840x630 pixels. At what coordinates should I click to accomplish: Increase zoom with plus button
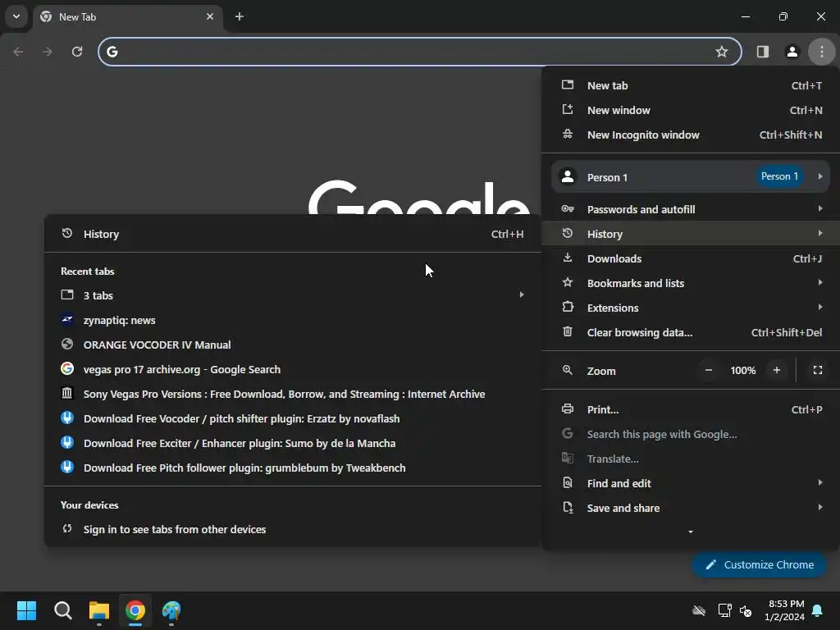(776, 370)
